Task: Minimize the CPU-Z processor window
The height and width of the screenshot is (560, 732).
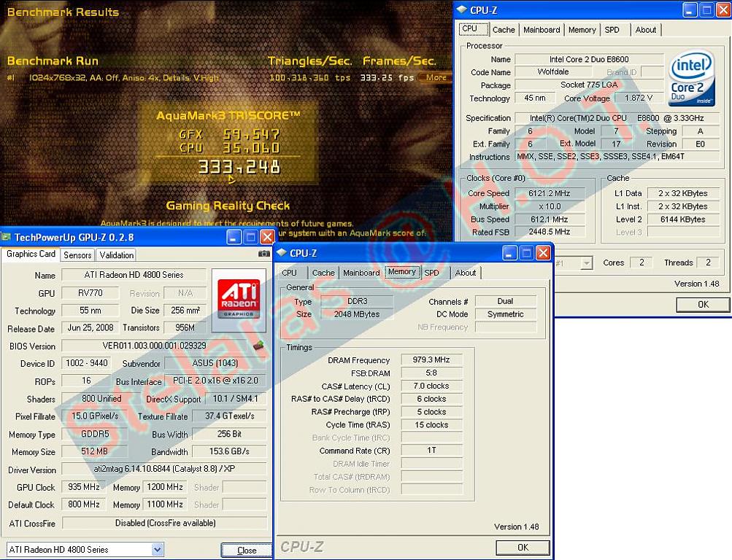Action: tap(690, 9)
